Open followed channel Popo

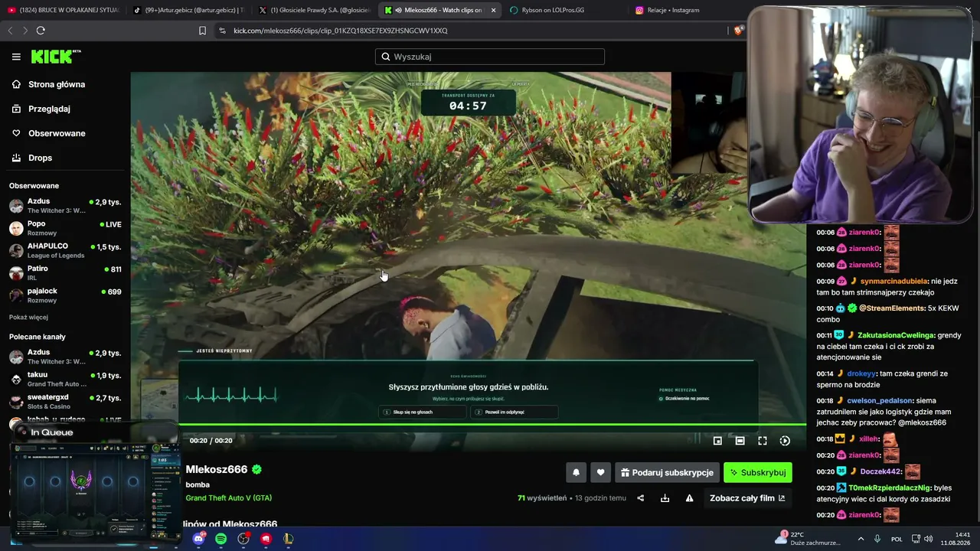pyautogui.click(x=65, y=228)
